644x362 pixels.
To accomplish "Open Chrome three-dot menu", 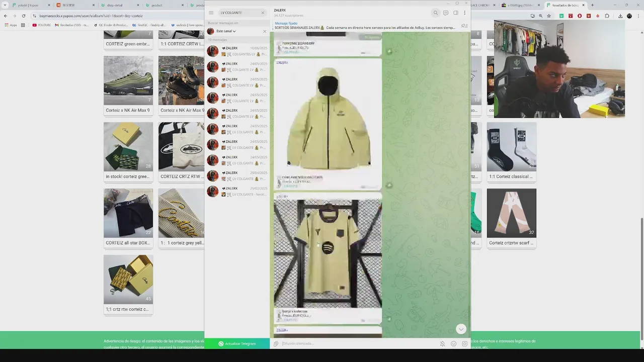I will pos(638,16).
